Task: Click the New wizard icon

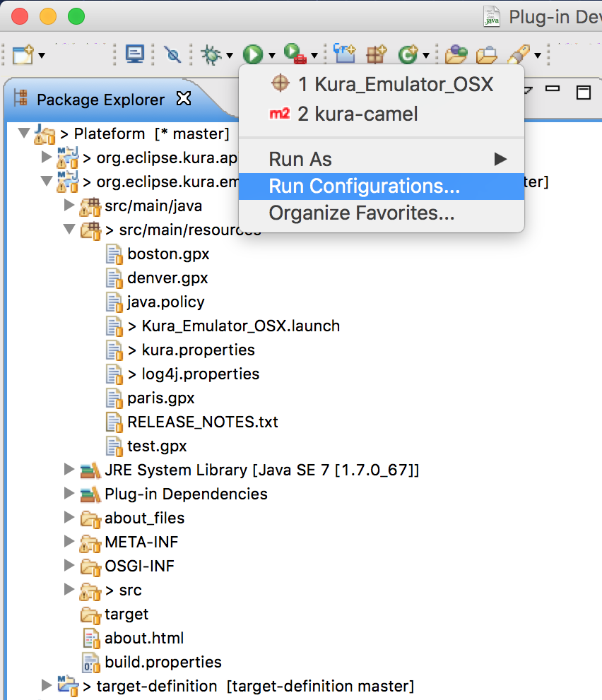Action: pos(23,54)
